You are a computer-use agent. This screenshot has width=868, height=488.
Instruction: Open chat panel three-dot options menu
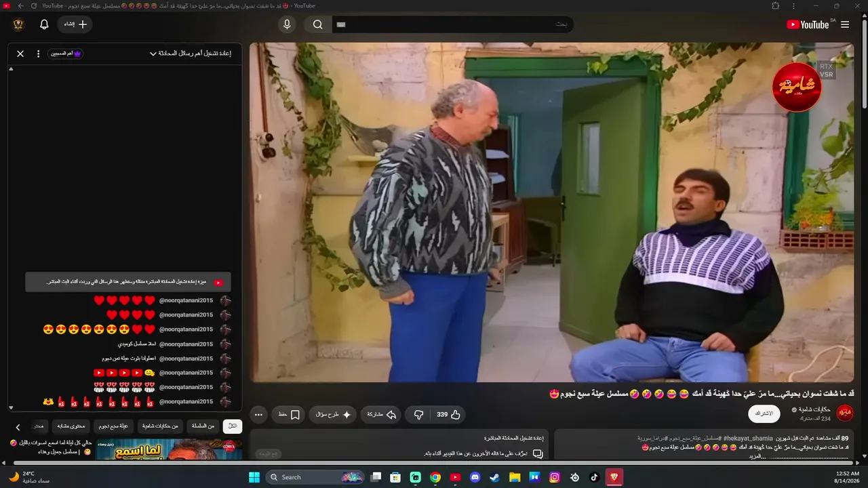coord(38,54)
